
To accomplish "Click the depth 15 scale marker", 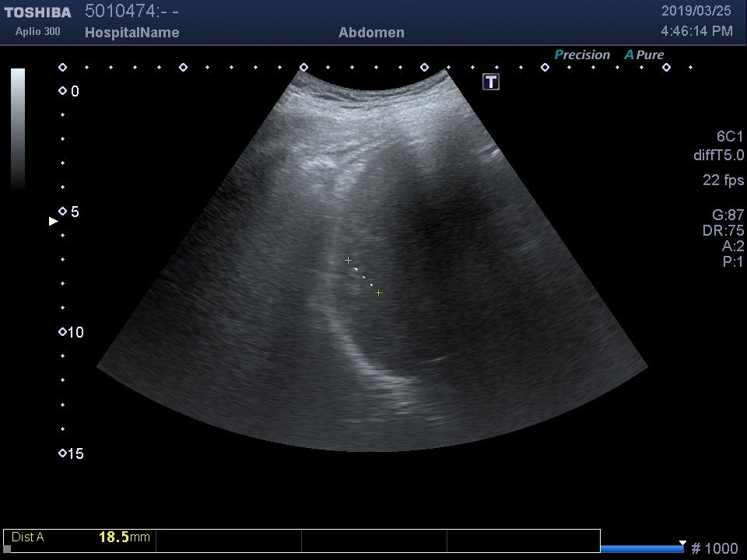I will click(63, 453).
